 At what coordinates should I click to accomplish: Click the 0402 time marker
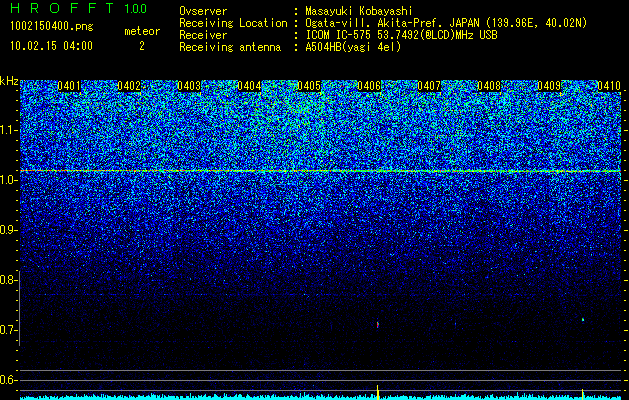(x=129, y=86)
